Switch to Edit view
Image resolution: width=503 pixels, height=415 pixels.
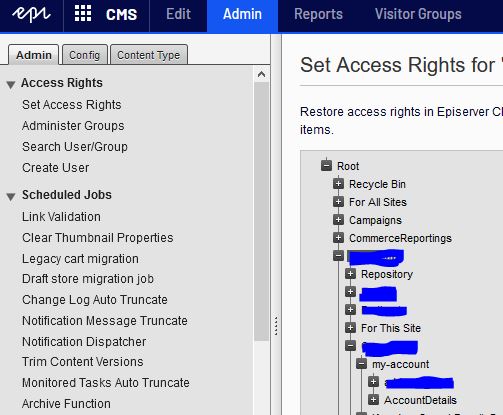tap(178, 14)
